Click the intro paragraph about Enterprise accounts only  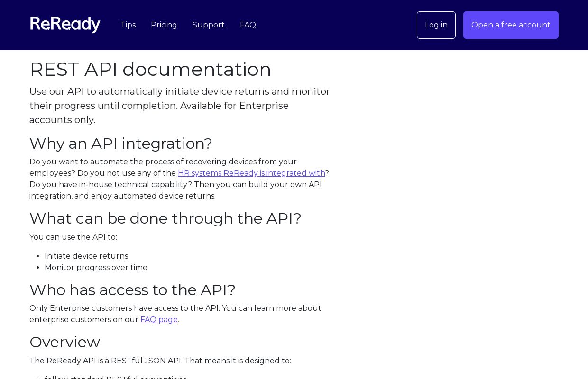pyautogui.click(x=180, y=106)
